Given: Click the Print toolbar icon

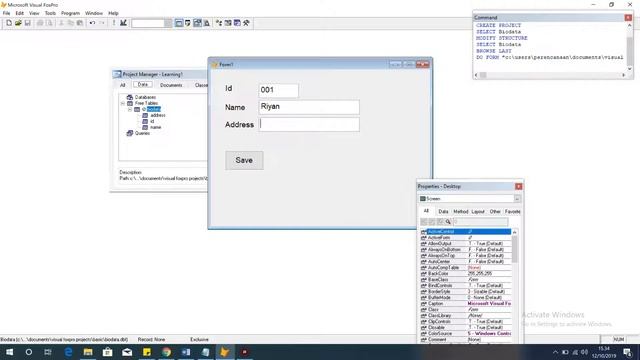Looking at the screenshot, I should [40, 23].
